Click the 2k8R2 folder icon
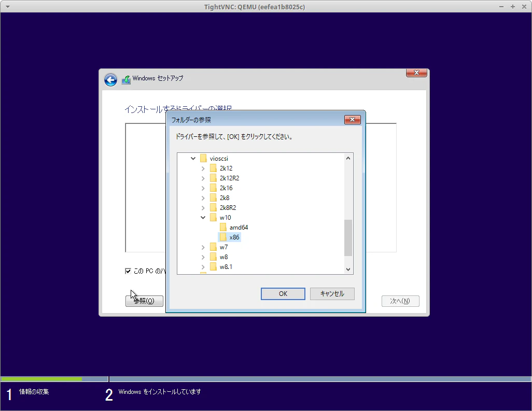Screen dimensions: 532x411 213,207
